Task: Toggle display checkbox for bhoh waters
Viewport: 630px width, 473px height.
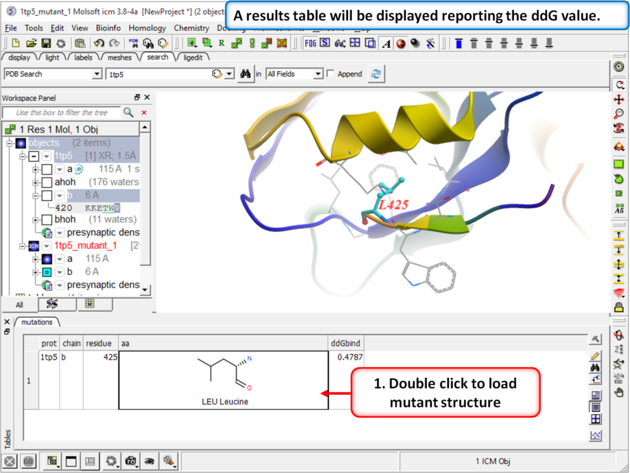Action: coord(46,220)
